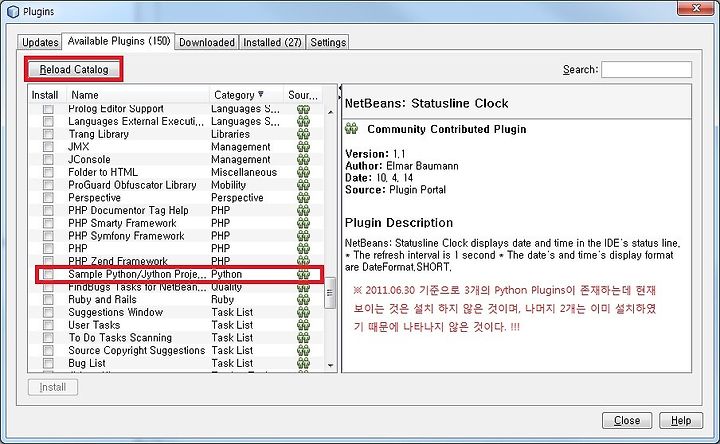Select the Suggestions Window plugin row
Viewport: 720px width, 444px height.
coord(176,312)
